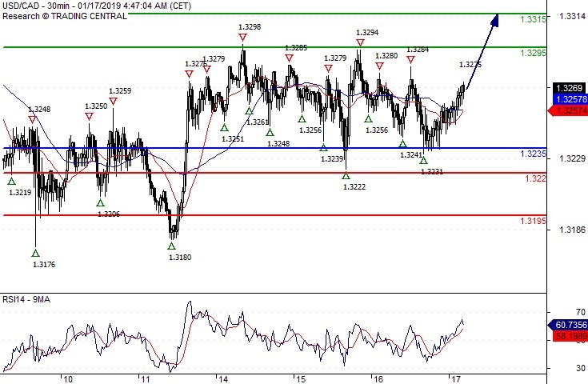
Task: Click the blue 1.32578 moving average value
Action: click(570, 99)
